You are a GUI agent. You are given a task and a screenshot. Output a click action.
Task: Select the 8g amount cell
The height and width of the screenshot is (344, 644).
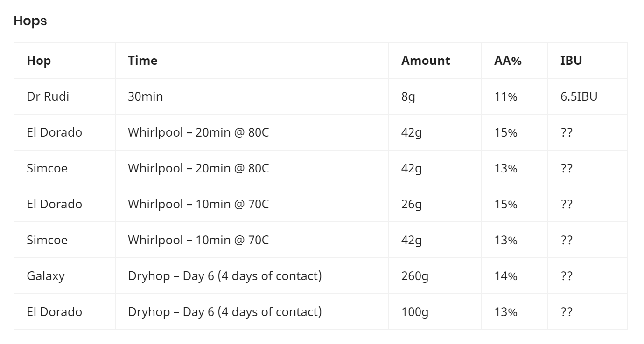pos(408,97)
